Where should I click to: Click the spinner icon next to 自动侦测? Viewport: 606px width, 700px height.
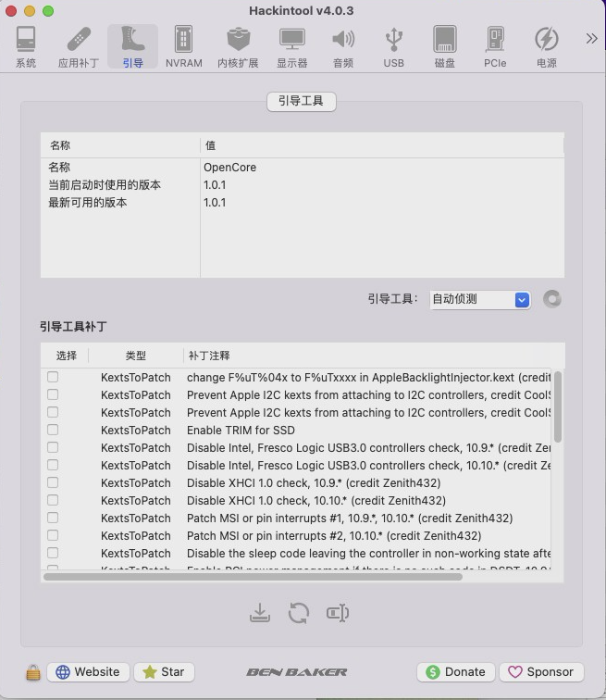[552, 299]
